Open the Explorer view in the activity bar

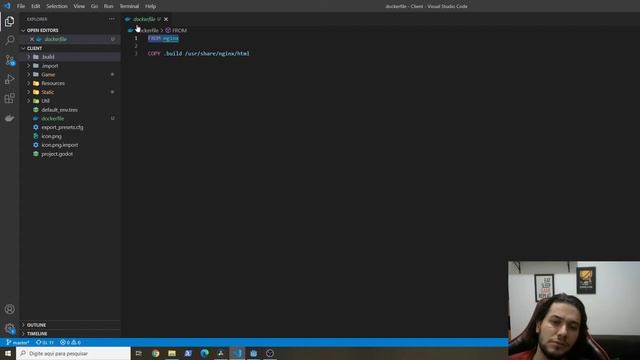9,21
